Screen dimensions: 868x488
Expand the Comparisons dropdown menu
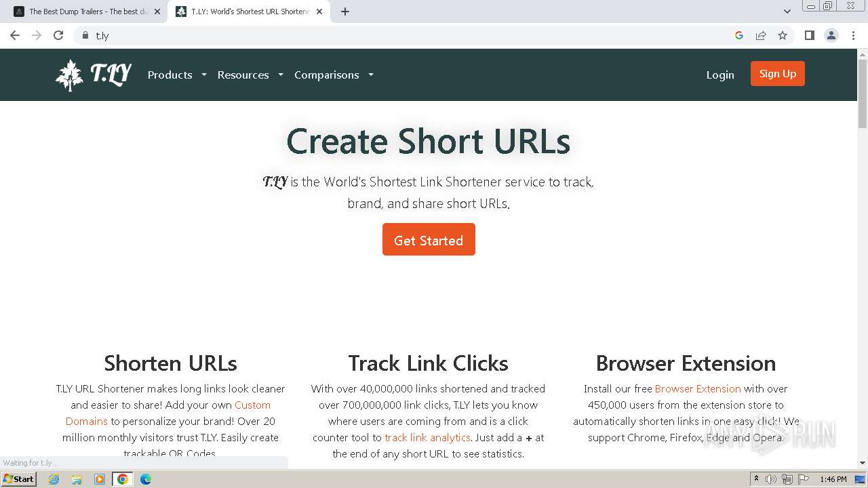tap(334, 75)
